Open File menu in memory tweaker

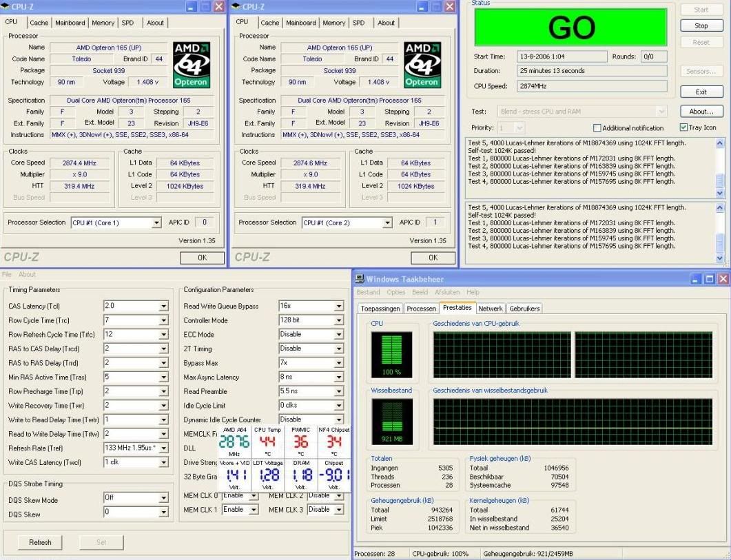pyautogui.click(x=6, y=275)
